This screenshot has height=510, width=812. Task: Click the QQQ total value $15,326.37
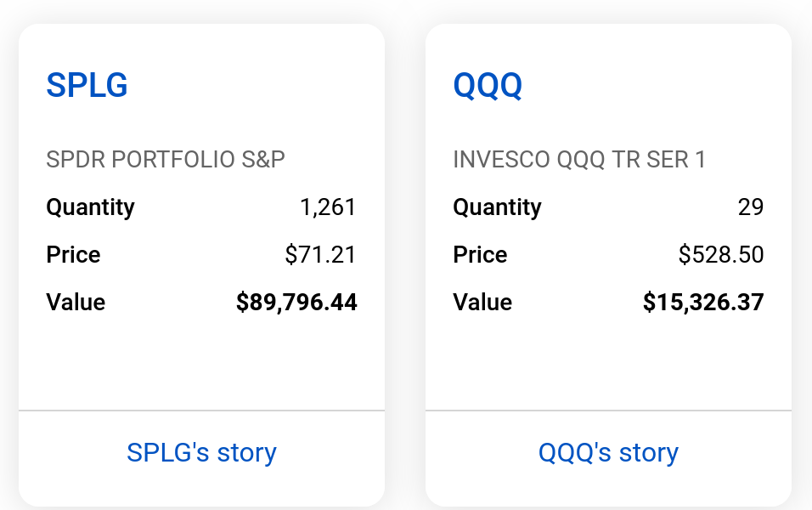[703, 303]
